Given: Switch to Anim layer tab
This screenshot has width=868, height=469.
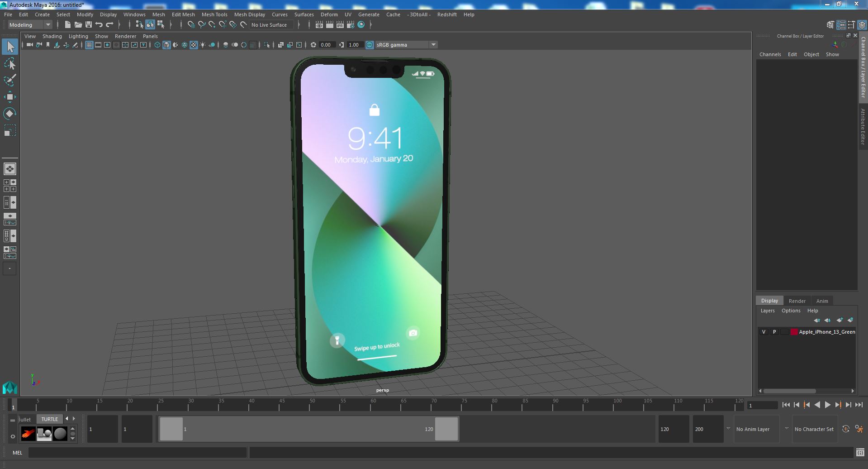Looking at the screenshot, I should click(x=822, y=301).
